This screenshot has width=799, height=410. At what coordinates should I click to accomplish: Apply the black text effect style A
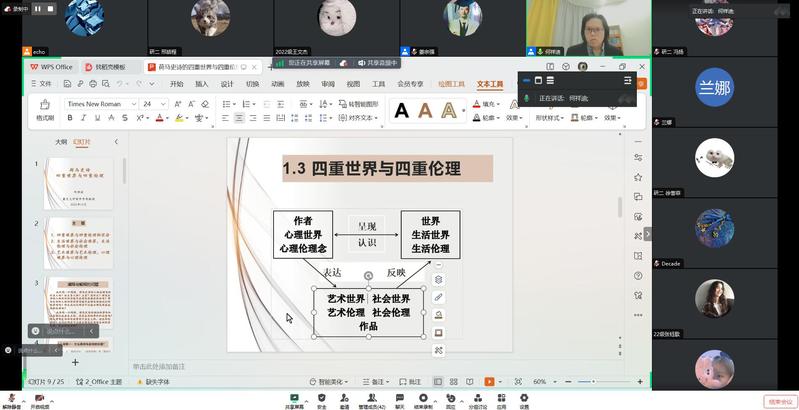tap(402, 111)
